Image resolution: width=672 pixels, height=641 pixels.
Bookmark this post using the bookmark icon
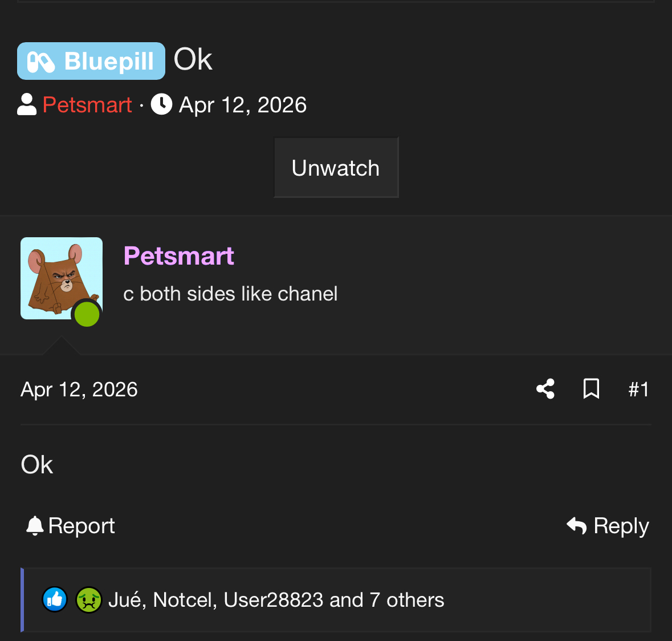pyautogui.click(x=591, y=389)
